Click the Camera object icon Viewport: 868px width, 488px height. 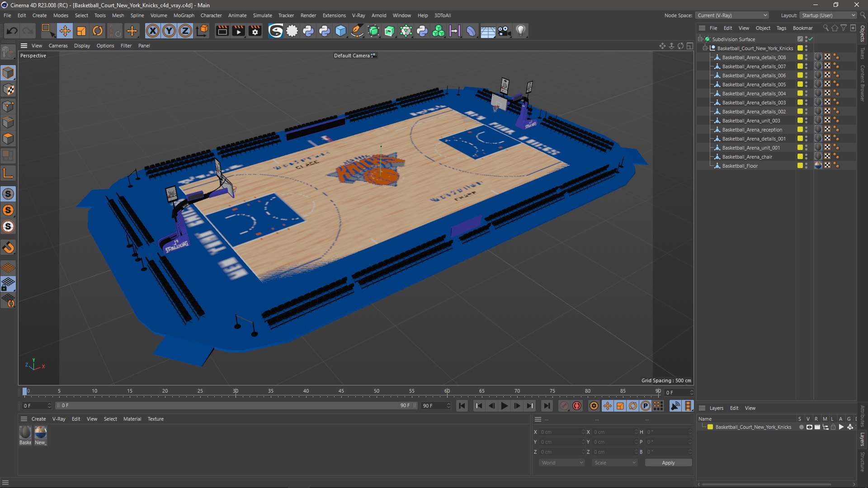pos(504,31)
